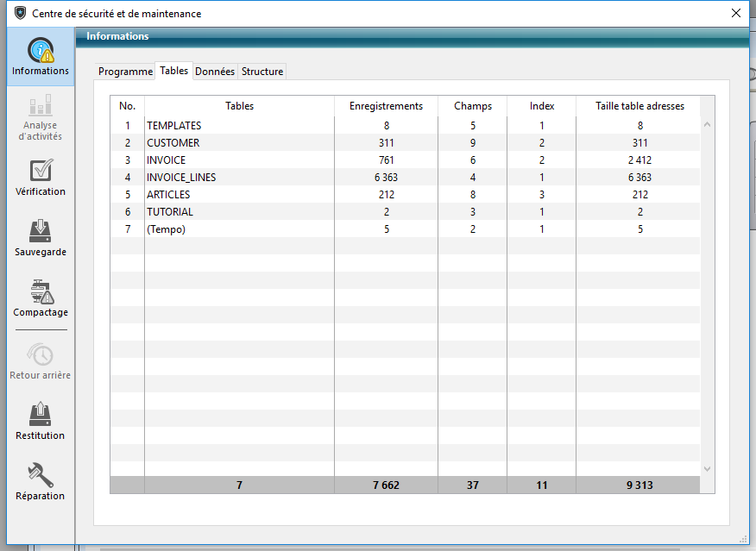Click the Analyse d'activités icon
Viewport: 756px width, 551px height.
tap(41, 107)
